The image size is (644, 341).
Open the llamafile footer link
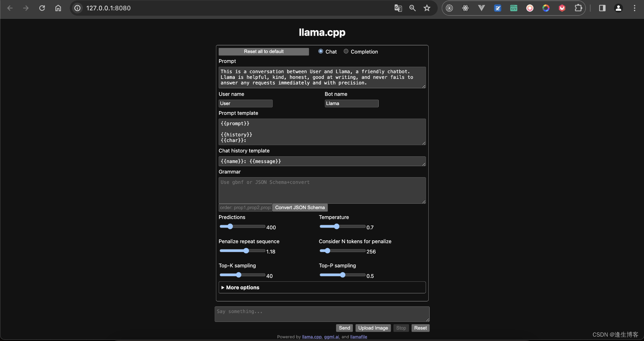pos(359,337)
